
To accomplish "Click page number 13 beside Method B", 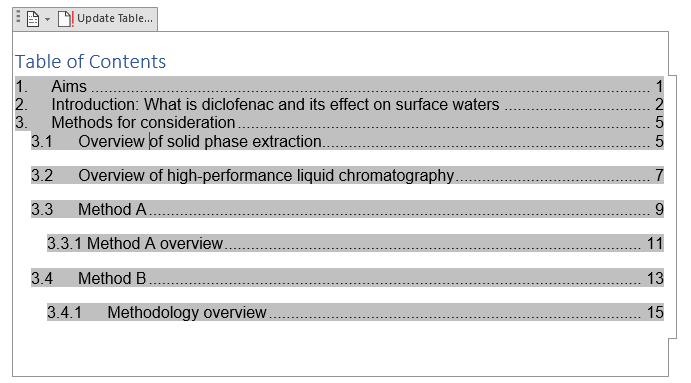I will tap(655, 278).
